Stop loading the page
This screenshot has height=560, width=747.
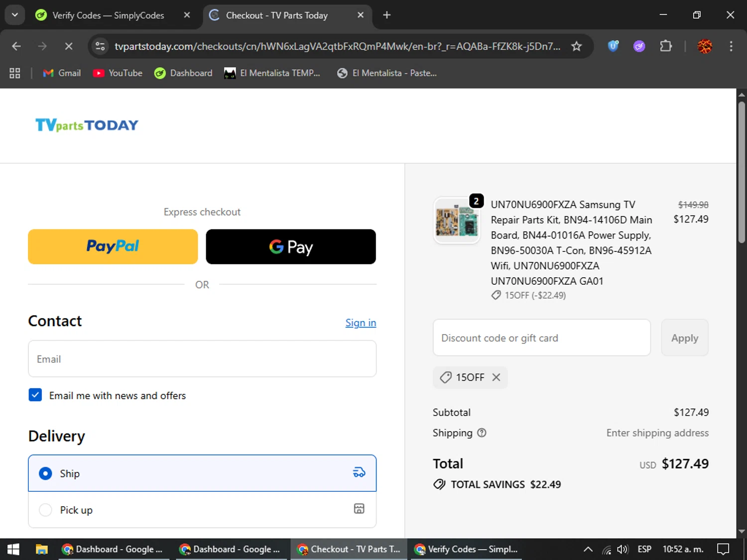tap(69, 46)
